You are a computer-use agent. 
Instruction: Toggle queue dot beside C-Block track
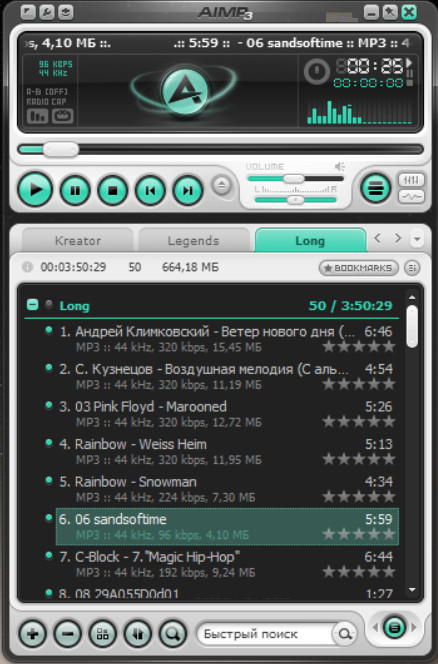(x=48, y=555)
